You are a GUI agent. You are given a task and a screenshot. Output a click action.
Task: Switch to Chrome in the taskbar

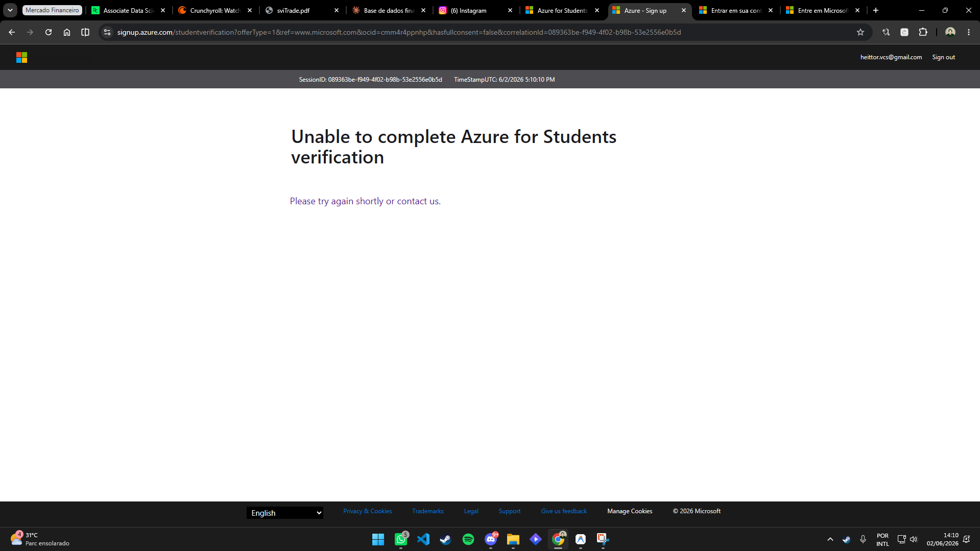point(558,539)
